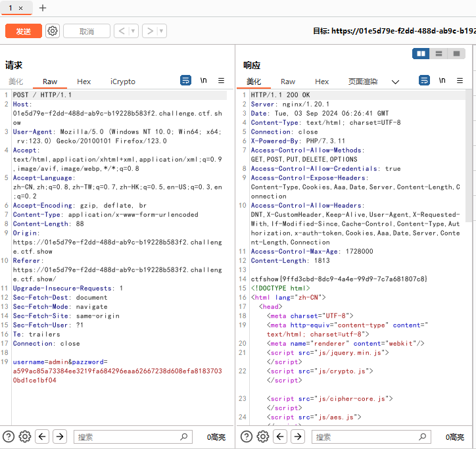
Task: Open history dropdown beside the > arrow
Action: click(162, 31)
